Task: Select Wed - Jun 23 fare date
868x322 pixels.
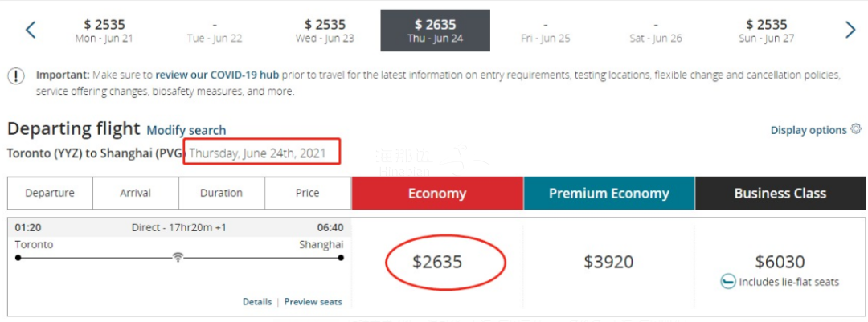Action: tap(325, 31)
